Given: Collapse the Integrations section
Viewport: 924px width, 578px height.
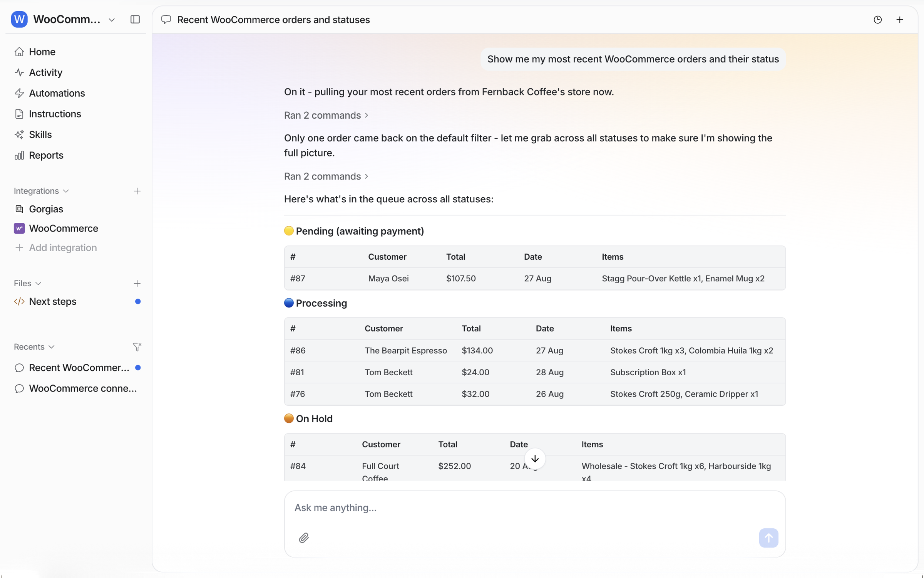Looking at the screenshot, I should (x=42, y=191).
